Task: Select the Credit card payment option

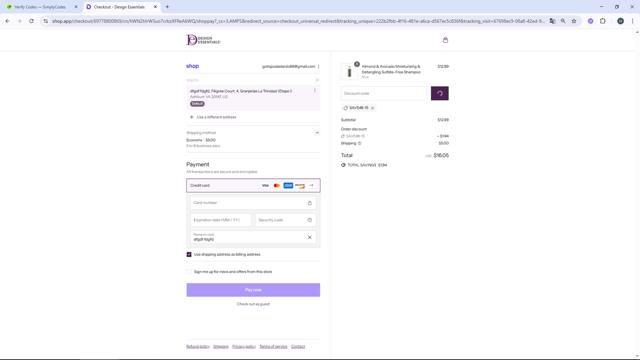Action: click(x=253, y=186)
